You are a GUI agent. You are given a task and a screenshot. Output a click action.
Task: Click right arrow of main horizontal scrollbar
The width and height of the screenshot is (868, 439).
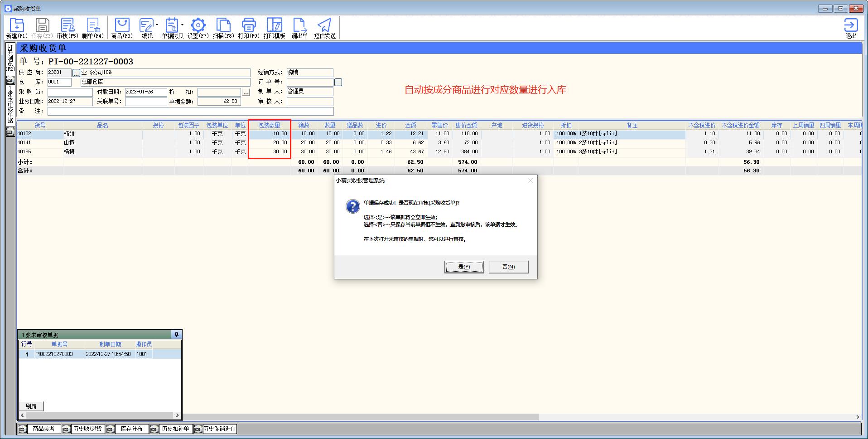click(858, 417)
